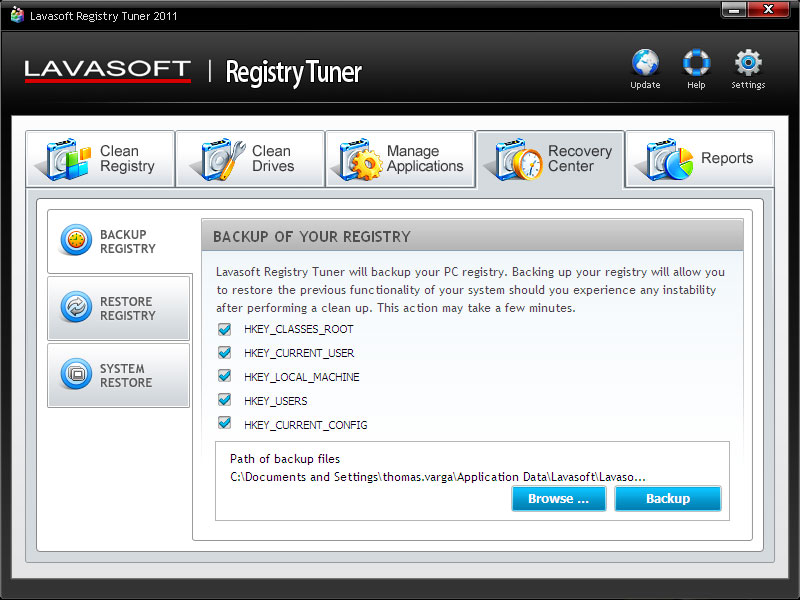
Task: Uncheck the HKEY_CLASSES_ROOT checkbox
Action: coord(224,329)
